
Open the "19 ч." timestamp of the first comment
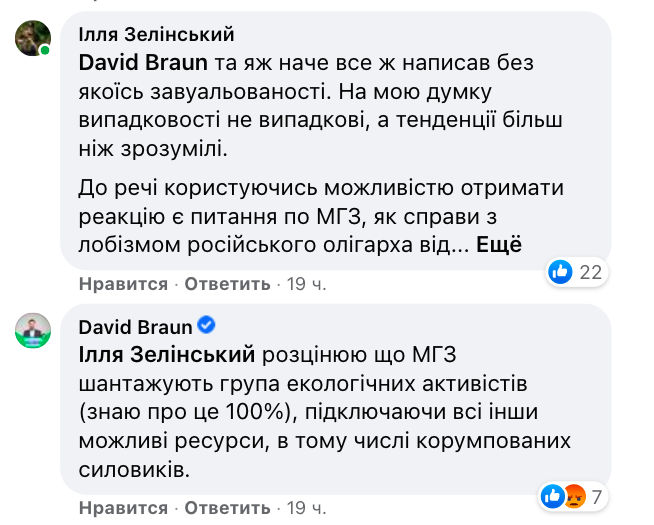306,284
